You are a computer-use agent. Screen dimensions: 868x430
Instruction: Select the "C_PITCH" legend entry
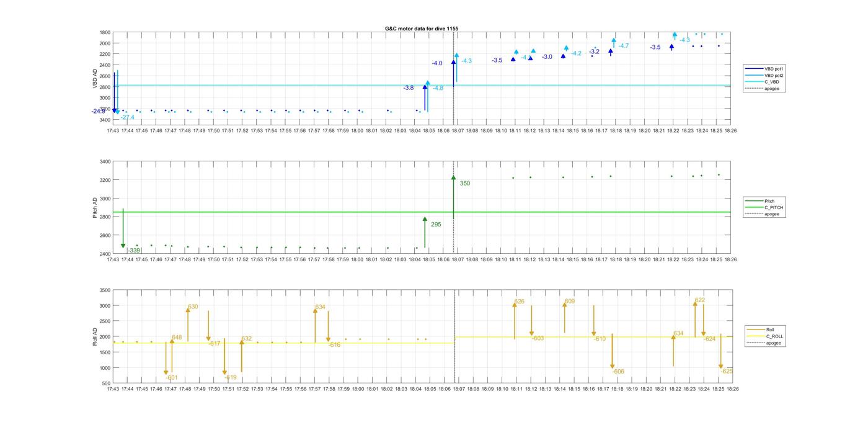pos(765,207)
